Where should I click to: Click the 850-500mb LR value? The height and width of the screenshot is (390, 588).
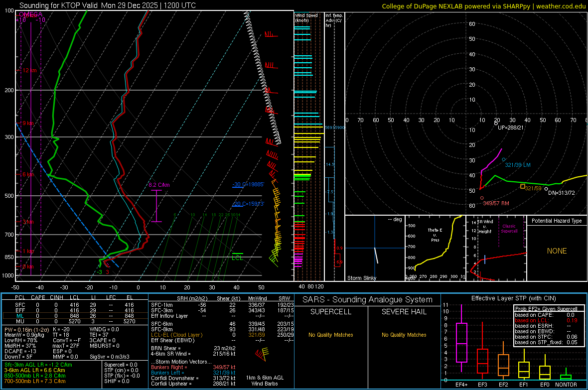(35, 376)
